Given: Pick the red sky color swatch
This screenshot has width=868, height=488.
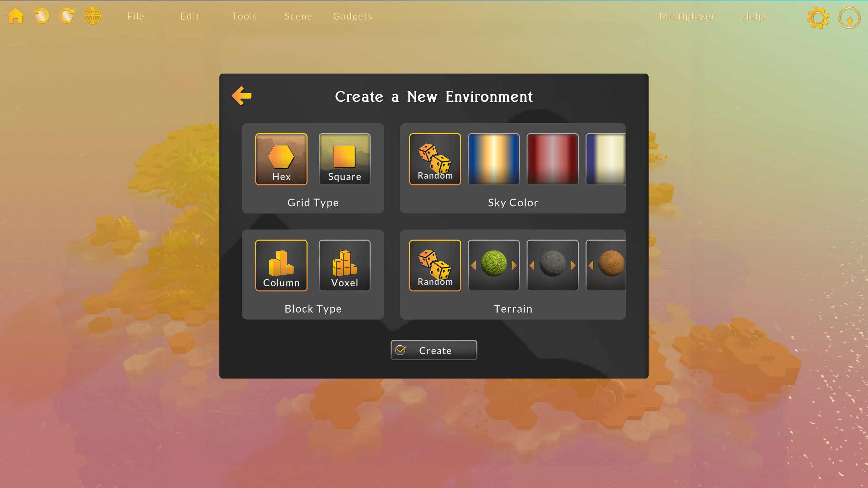Looking at the screenshot, I should coord(552,159).
